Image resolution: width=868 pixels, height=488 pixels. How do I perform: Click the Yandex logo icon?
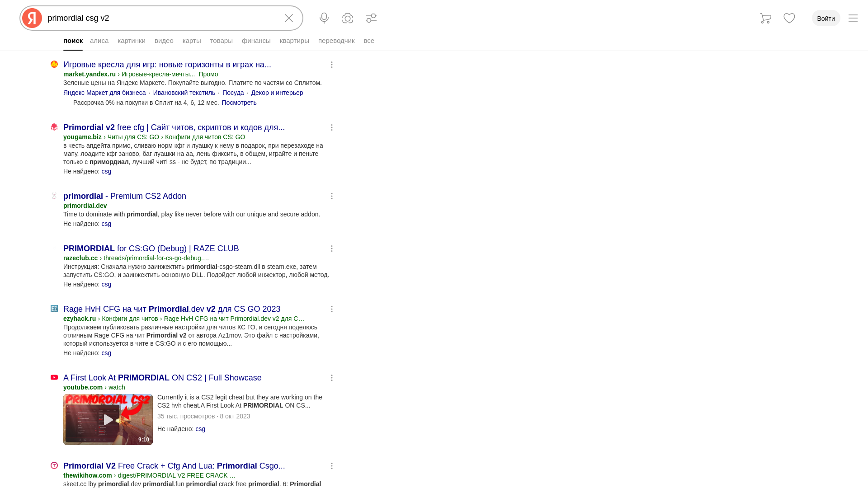point(32,18)
